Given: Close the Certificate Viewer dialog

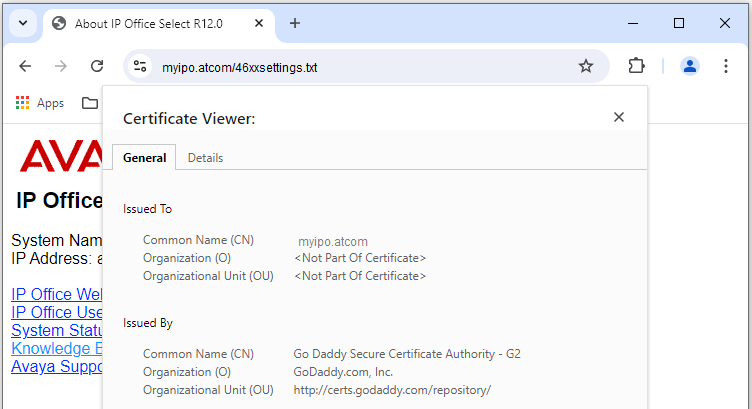Looking at the screenshot, I should point(619,117).
